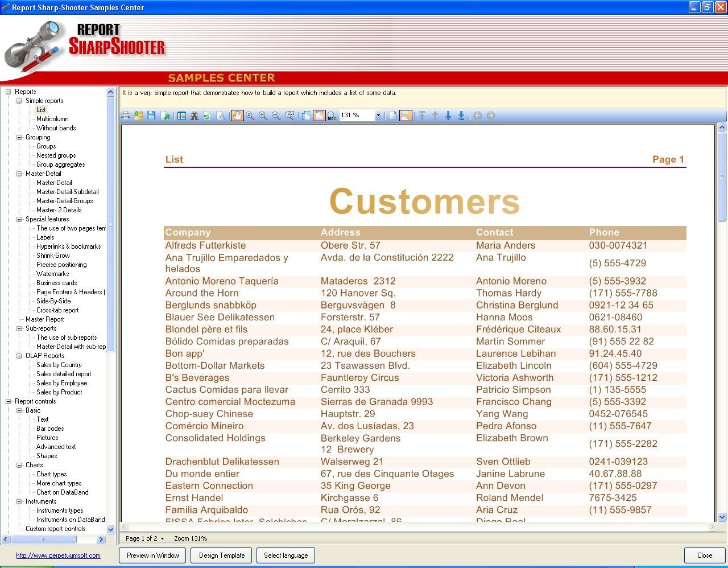
Task: Click the Preview in Window button
Action: [152, 555]
